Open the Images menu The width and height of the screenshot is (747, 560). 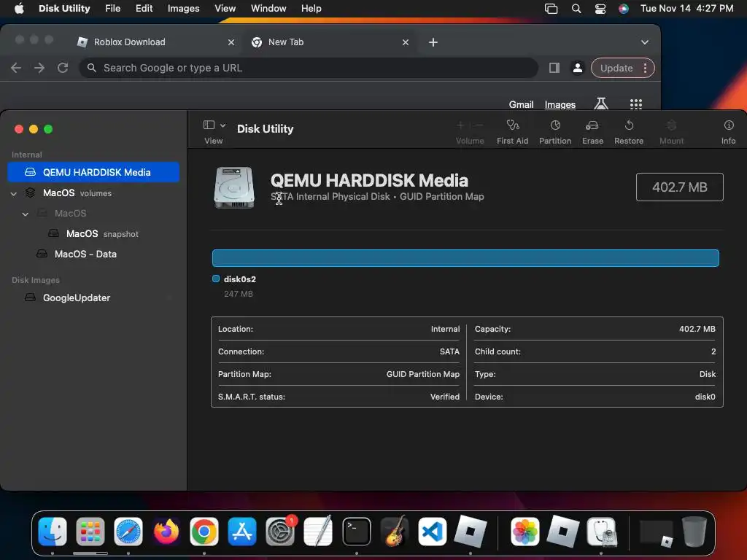pyautogui.click(x=183, y=9)
